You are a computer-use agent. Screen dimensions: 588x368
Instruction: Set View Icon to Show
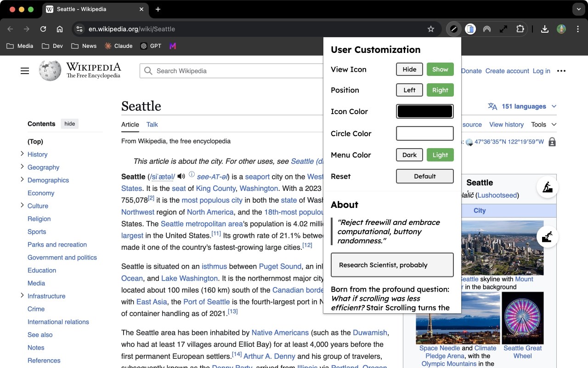point(440,69)
